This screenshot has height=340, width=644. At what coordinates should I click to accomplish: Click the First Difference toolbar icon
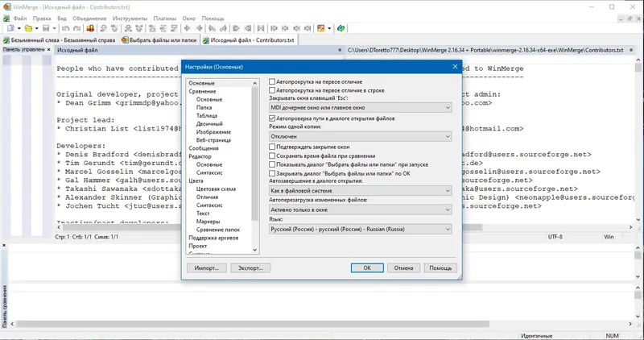[x=152, y=28]
